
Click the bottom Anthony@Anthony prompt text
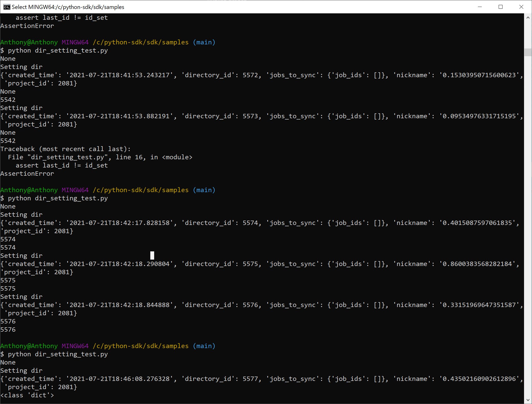[x=29, y=346]
